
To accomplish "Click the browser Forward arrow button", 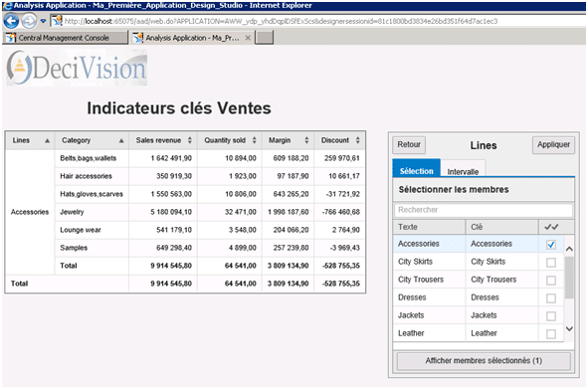I will coord(29,21).
